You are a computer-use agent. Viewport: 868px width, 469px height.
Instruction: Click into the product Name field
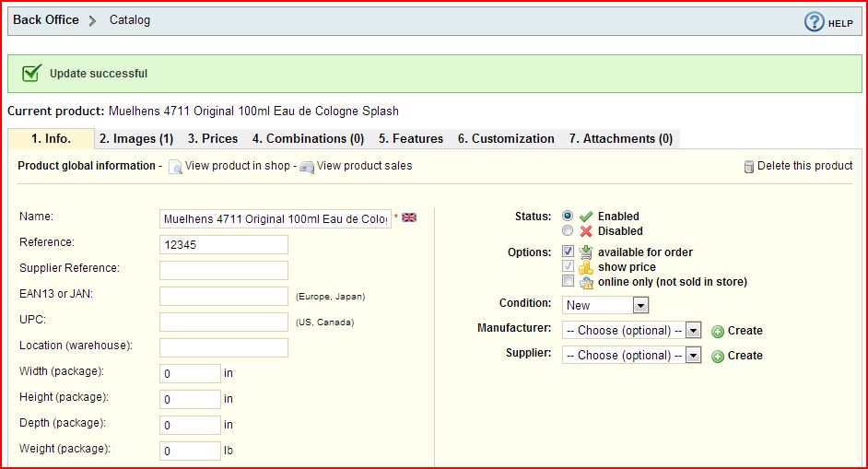276,218
